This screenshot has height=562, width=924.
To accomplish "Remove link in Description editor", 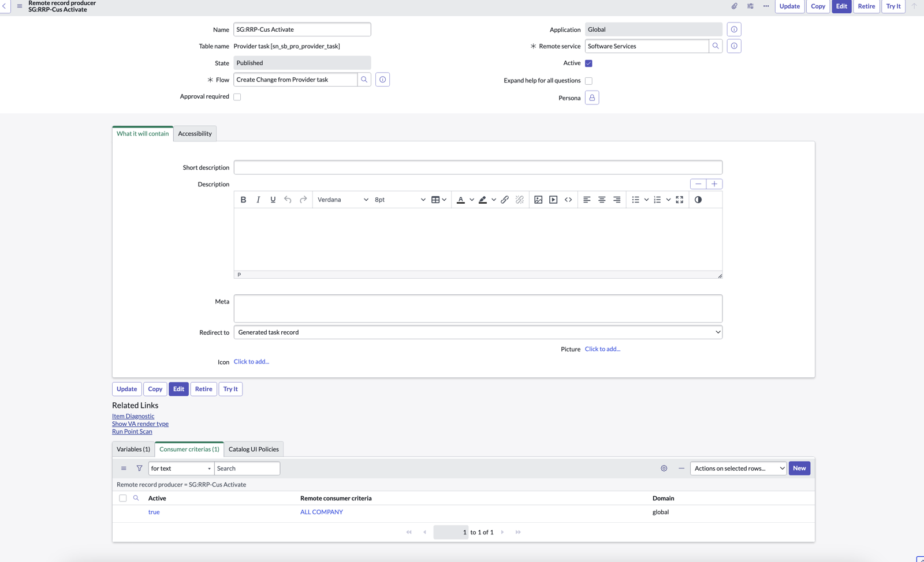I will click(520, 200).
